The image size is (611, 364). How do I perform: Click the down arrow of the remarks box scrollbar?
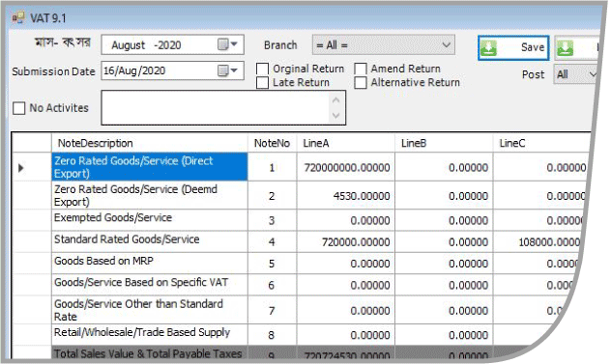[336, 116]
